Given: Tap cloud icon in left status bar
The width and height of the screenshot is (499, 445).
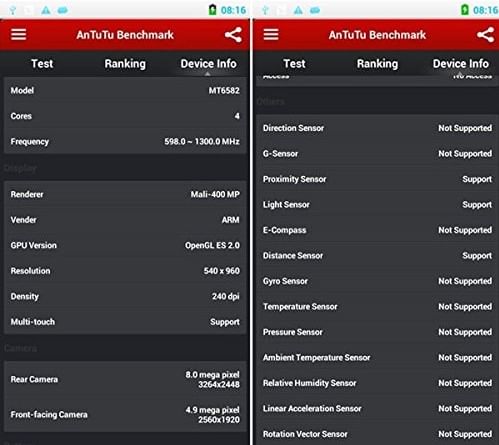Looking at the screenshot, I should tap(63, 11).
